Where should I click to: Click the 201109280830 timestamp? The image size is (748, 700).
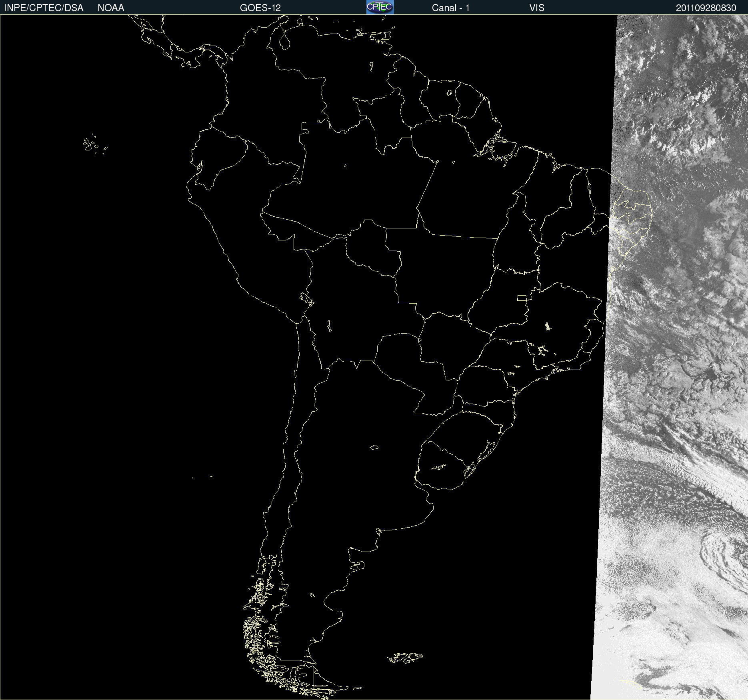[x=706, y=8]
